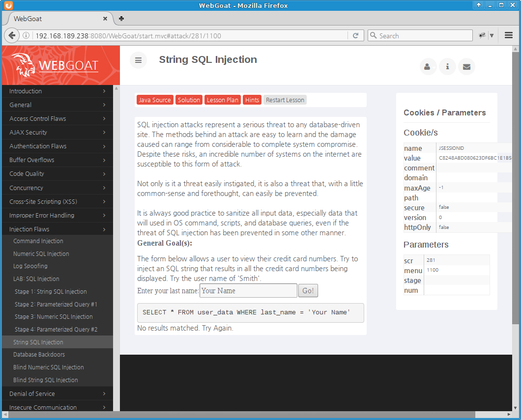Viewport: 521px width, 420px height.
Task: Open the info (i) icon in the header
Action: (x=447, y=67)
